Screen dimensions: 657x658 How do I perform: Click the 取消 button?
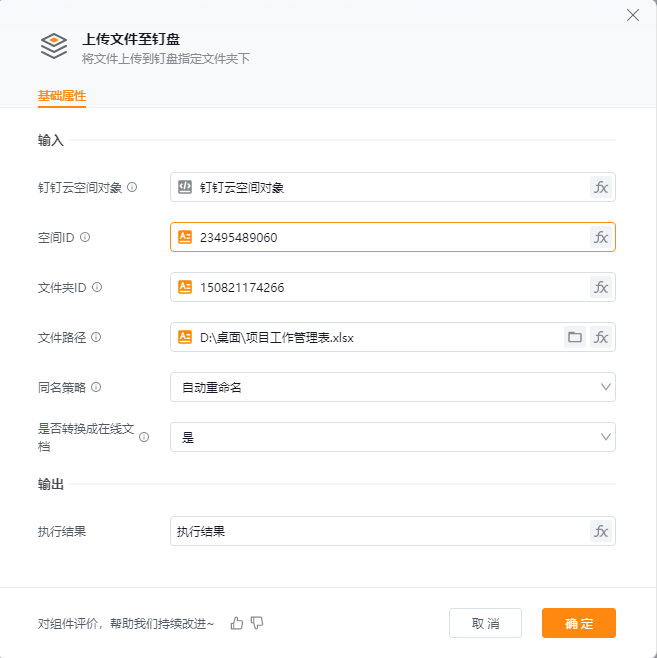tap(485, 623)
